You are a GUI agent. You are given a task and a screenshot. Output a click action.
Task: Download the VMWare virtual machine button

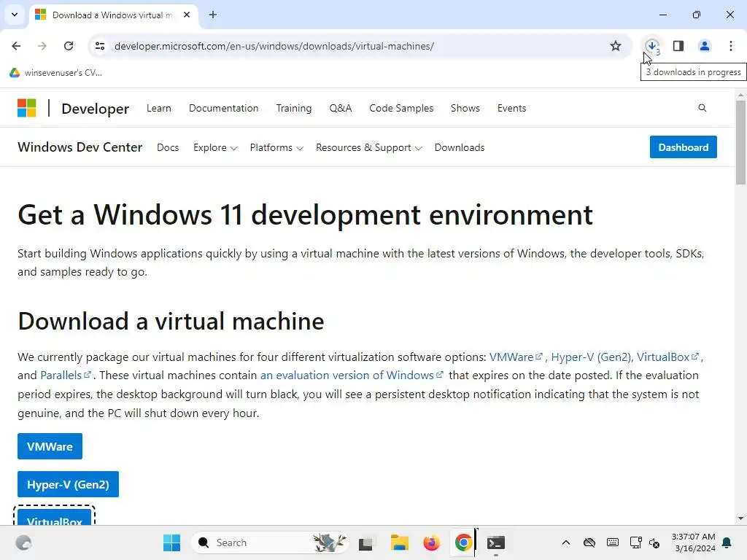[50, 446]
